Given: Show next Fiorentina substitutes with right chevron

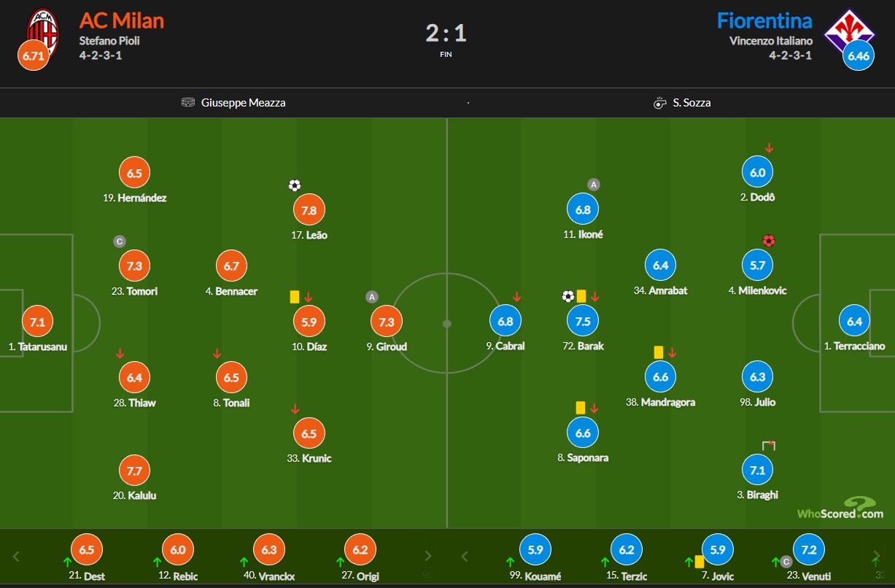Looking at the screenshot, I should pyautogui.click(x=875, y=557).
